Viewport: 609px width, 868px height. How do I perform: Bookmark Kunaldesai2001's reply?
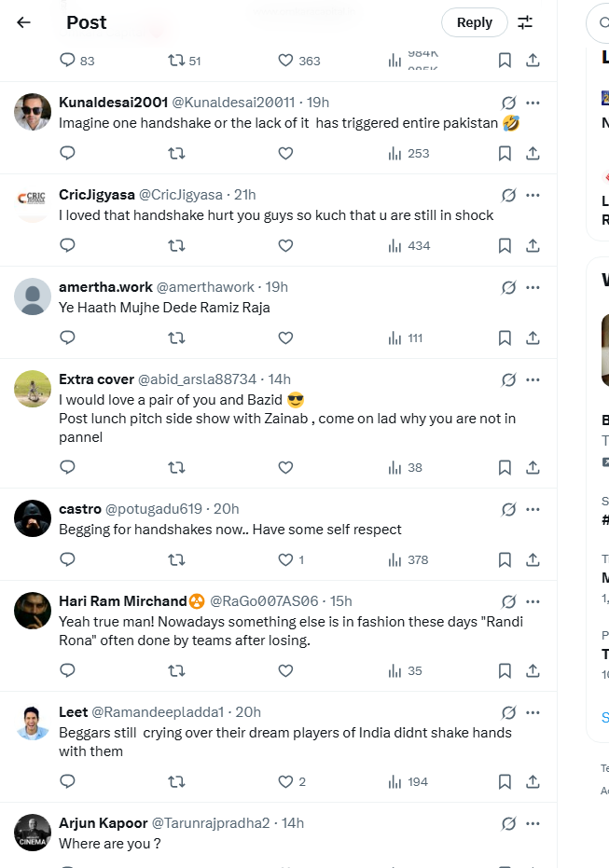coord(505,153)
